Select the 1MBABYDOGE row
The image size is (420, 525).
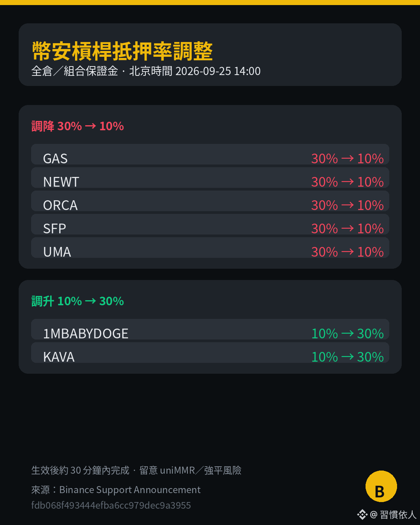click(210, 329)
